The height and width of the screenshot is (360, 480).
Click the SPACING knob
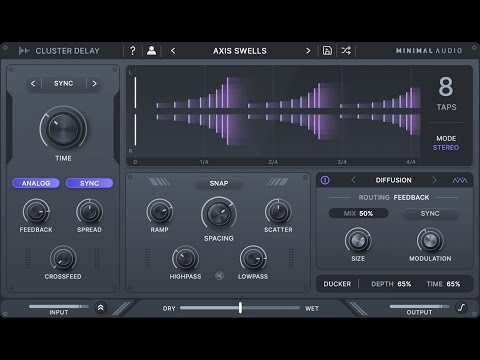point(219,214)
